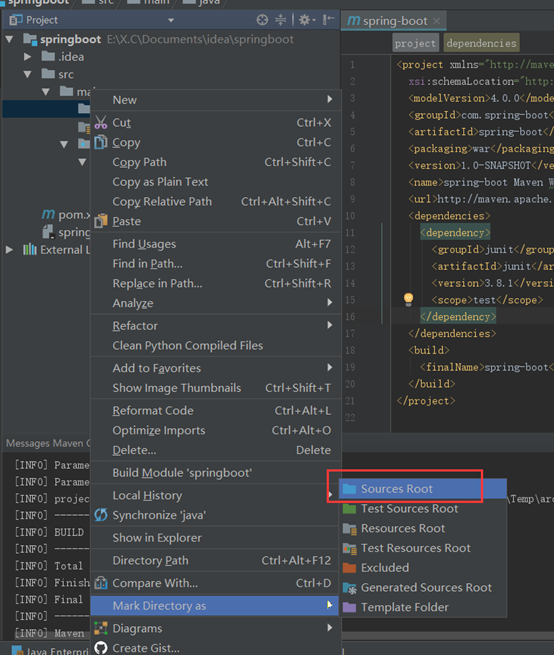Collapse the springboot root node
Image resolution: width=554 pixels, height=655 pixels.
(x=9, y=39)
